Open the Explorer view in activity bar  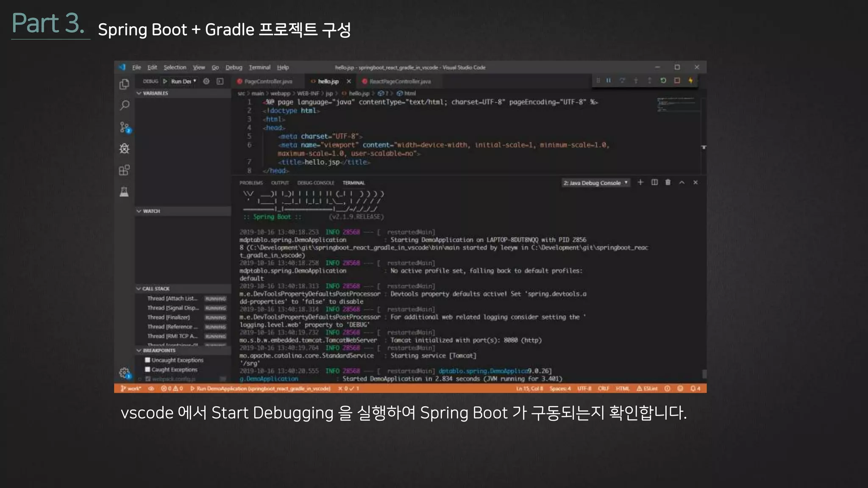124,84
